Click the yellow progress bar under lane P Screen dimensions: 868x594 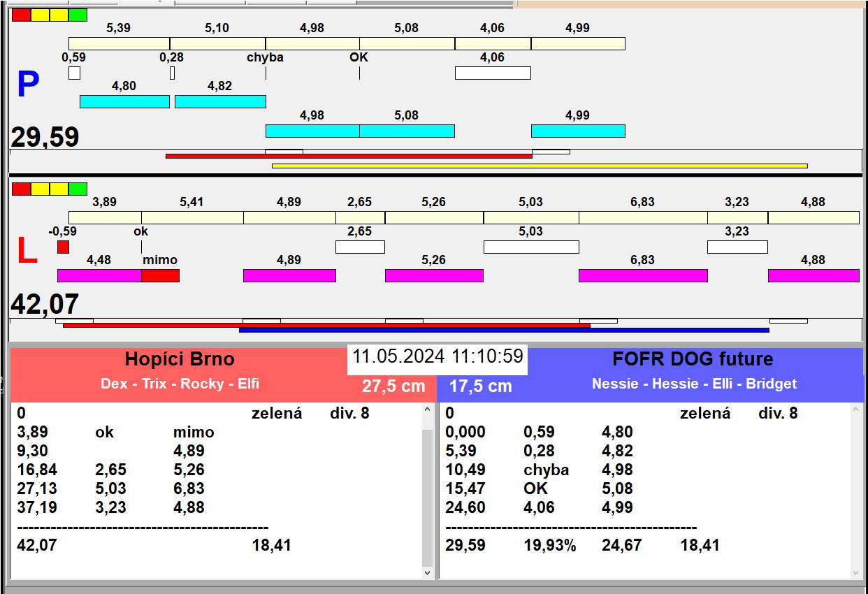pyautogui.click(x=540, y=166)
